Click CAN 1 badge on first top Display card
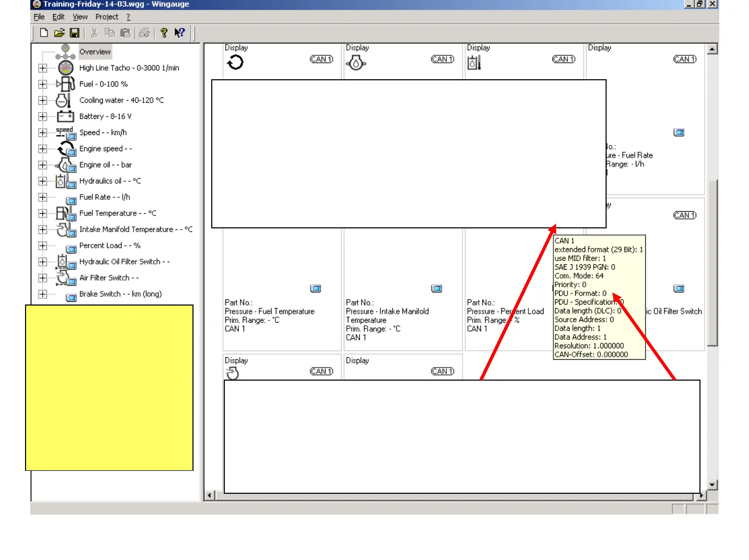Viewport: 749px width, 560px height. tap(321, 59)
